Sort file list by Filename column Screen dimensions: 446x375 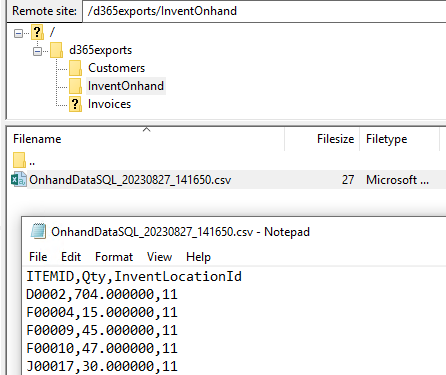tap(145, 139)
